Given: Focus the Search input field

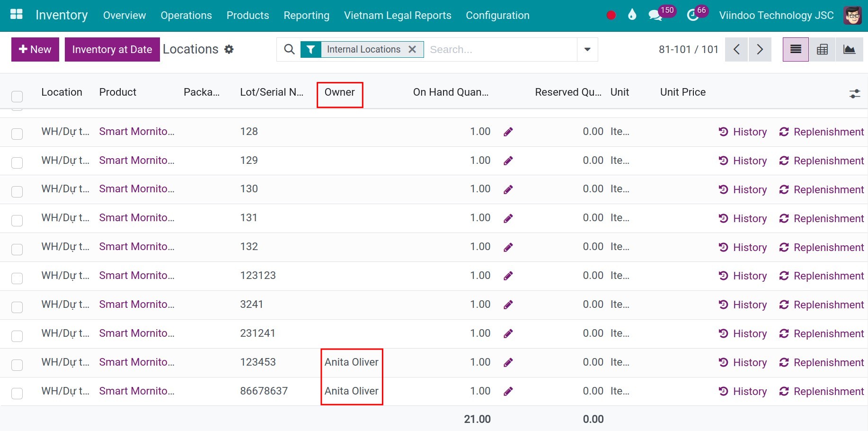Looking at the screenshot, I should tap(501, 49).
